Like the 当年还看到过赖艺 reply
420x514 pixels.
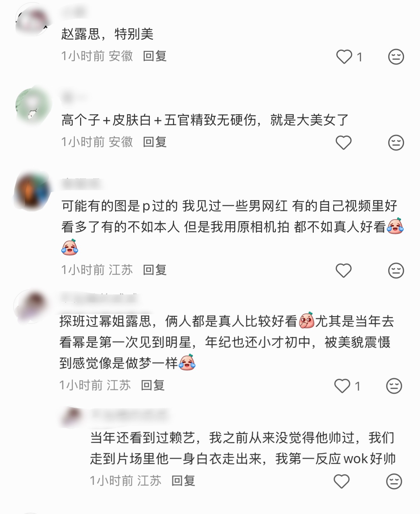(x=341, y=481)
